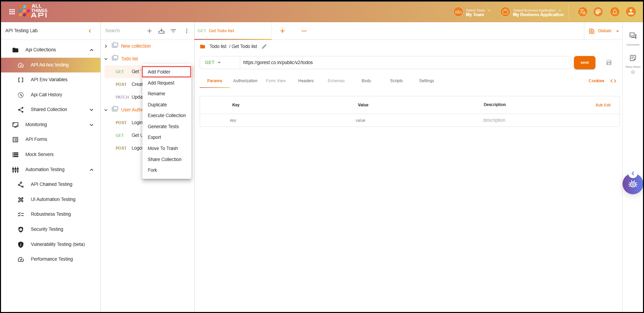Open the filter icon beside search
644x313 pixels.
point(173,31)
